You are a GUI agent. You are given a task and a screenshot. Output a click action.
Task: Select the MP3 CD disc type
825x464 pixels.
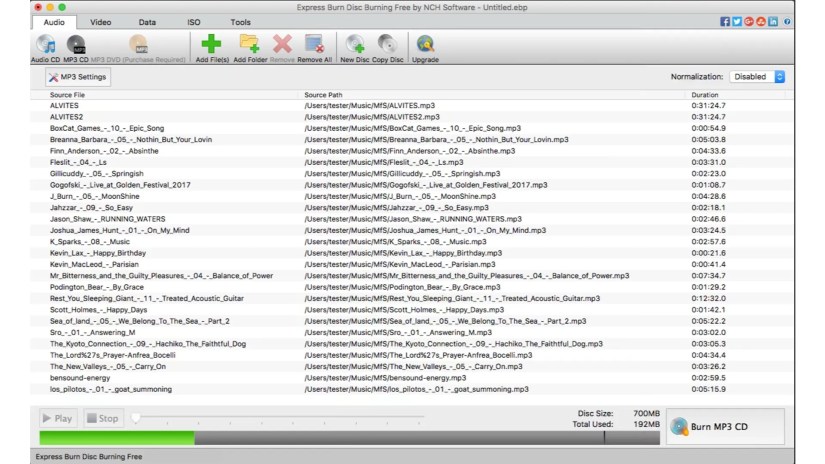click(76, 48)
